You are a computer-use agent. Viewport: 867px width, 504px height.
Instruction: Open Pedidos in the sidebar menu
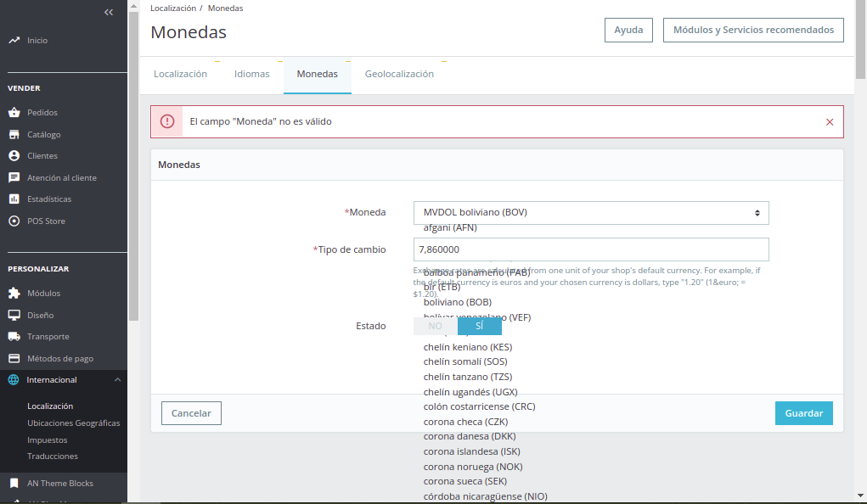point(42,112)
